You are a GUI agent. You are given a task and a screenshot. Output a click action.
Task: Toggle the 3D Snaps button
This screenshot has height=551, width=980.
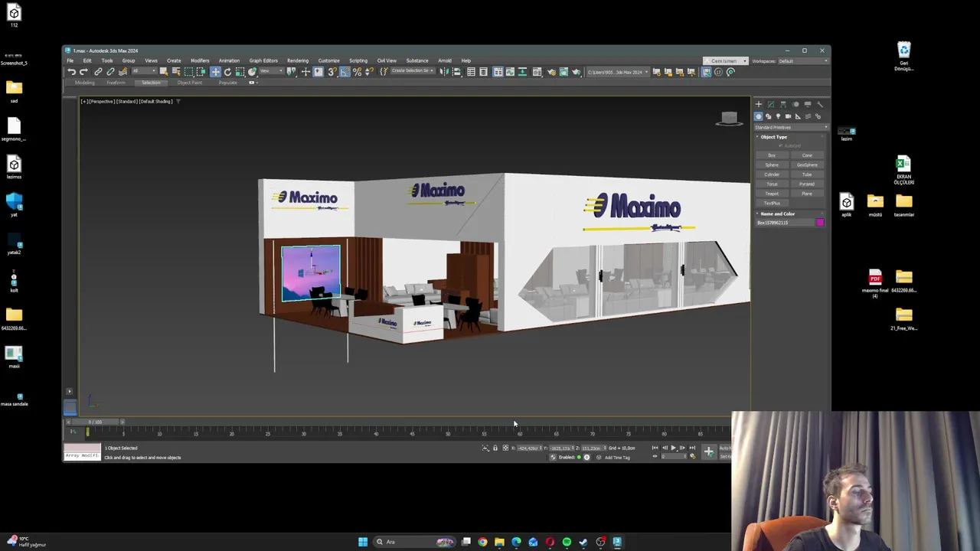332,72
